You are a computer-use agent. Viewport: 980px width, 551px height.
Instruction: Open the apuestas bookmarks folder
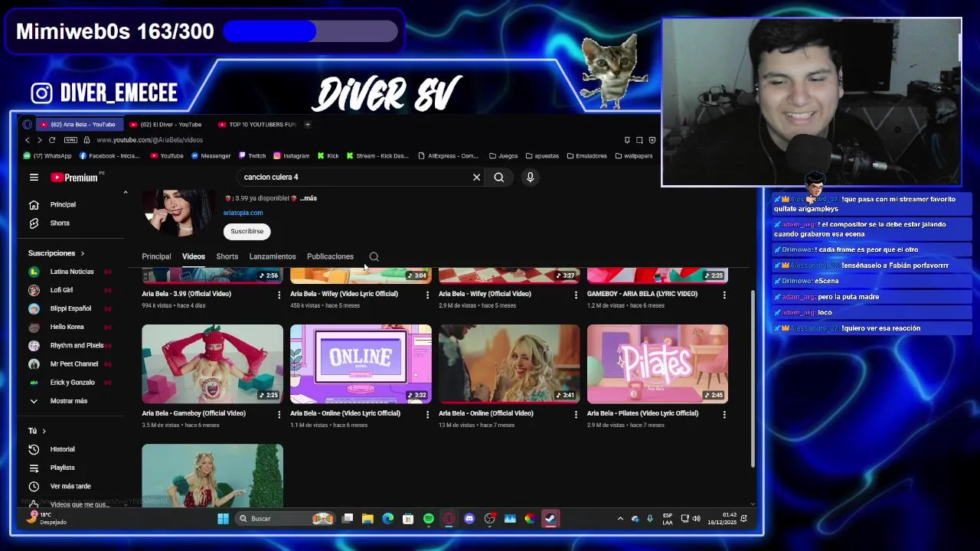click(x=542, y=156)
